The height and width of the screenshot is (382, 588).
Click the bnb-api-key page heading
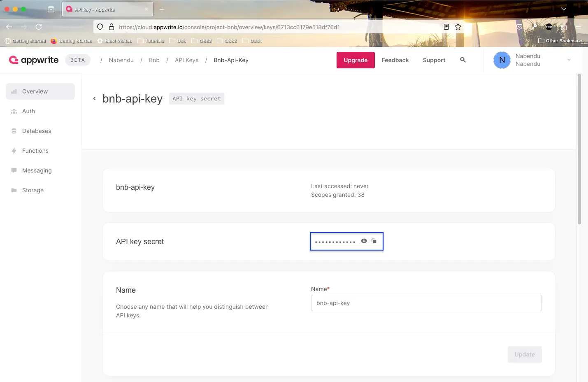(x=132, y=99)
